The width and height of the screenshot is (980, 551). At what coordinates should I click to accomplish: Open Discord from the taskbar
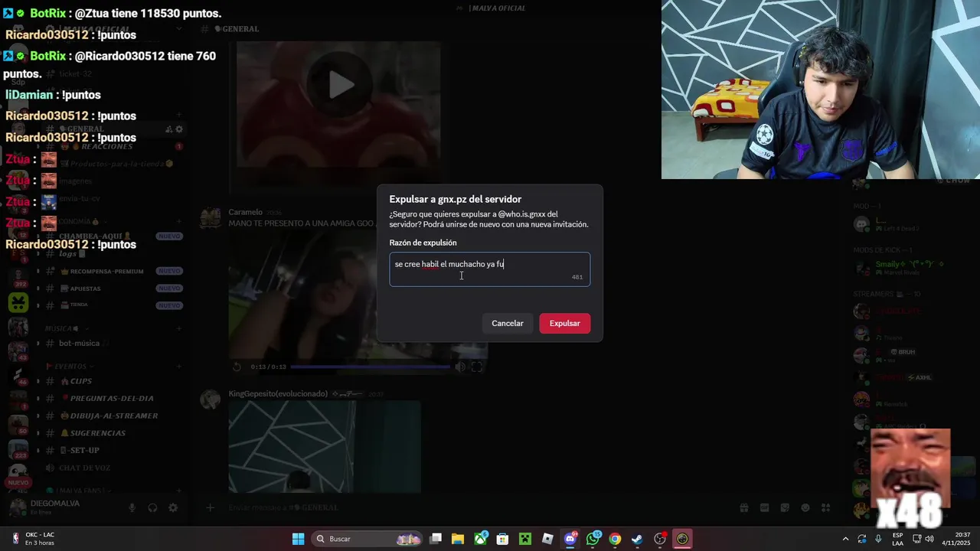tap(570, 539)
